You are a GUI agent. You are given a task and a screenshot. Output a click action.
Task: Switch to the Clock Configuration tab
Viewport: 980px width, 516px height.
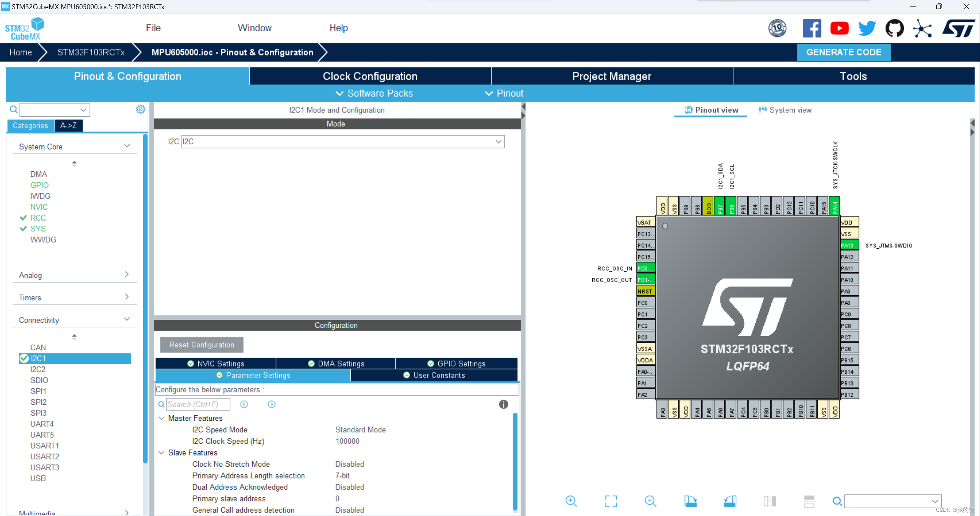point(370,76)
